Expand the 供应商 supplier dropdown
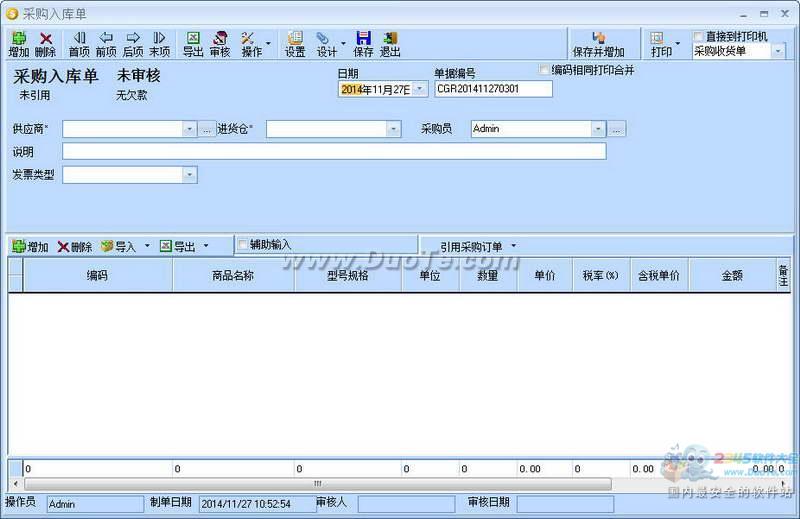 tap(189, 129)
